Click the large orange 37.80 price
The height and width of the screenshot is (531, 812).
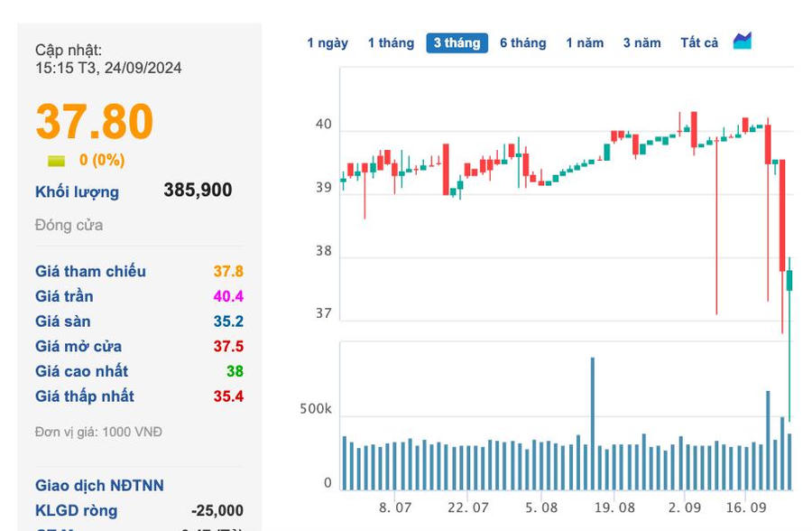[x=95, y=122]
